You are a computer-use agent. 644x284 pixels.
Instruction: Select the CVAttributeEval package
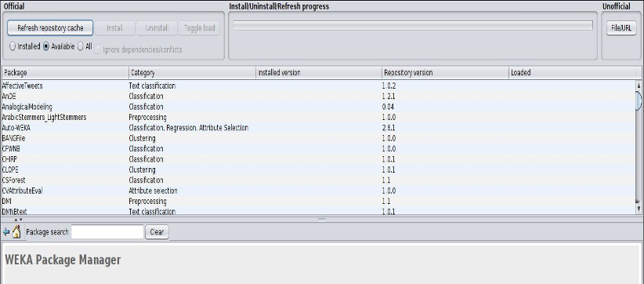318,191
